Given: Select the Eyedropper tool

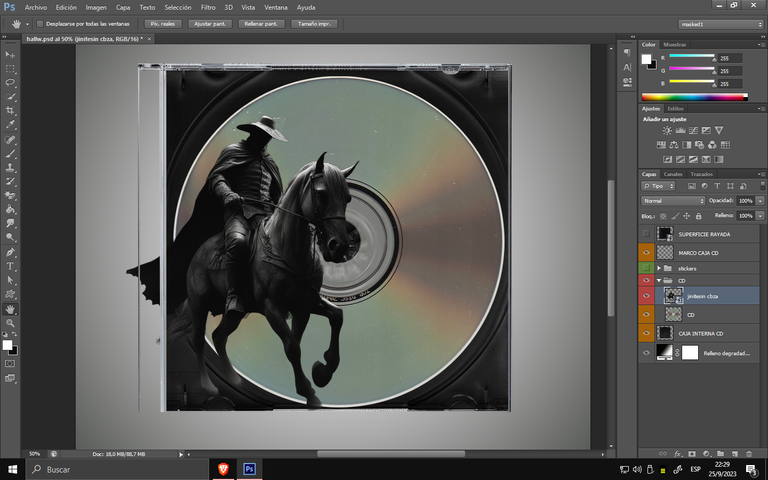Looking at the screenshot, I should [10, 124].
